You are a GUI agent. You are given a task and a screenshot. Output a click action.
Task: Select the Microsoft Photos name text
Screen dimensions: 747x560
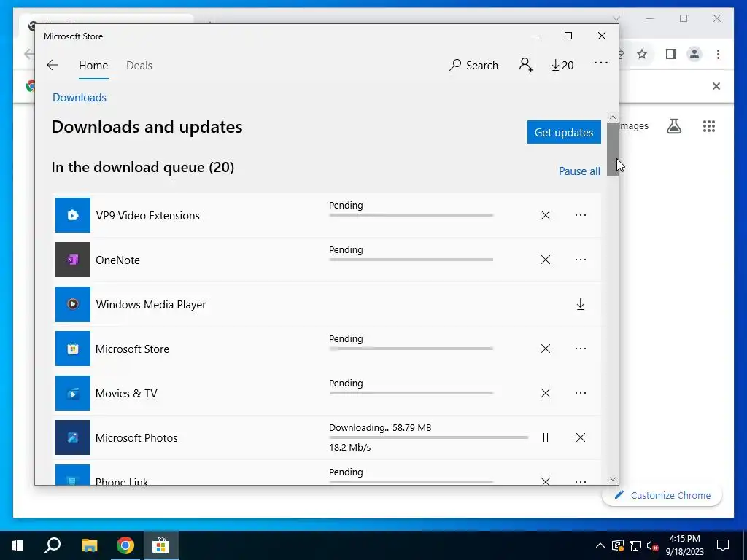[x=136, y=437]
